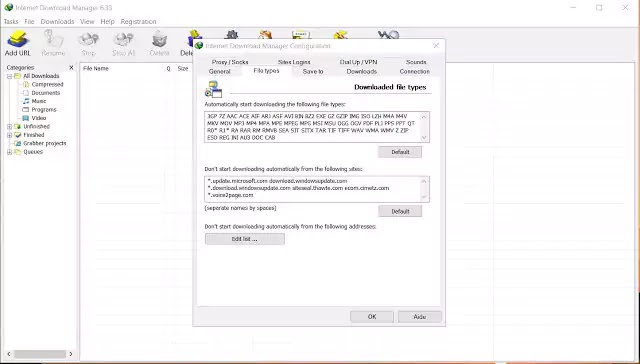Close the Configuration dialog with X

[x=436, y=45]
